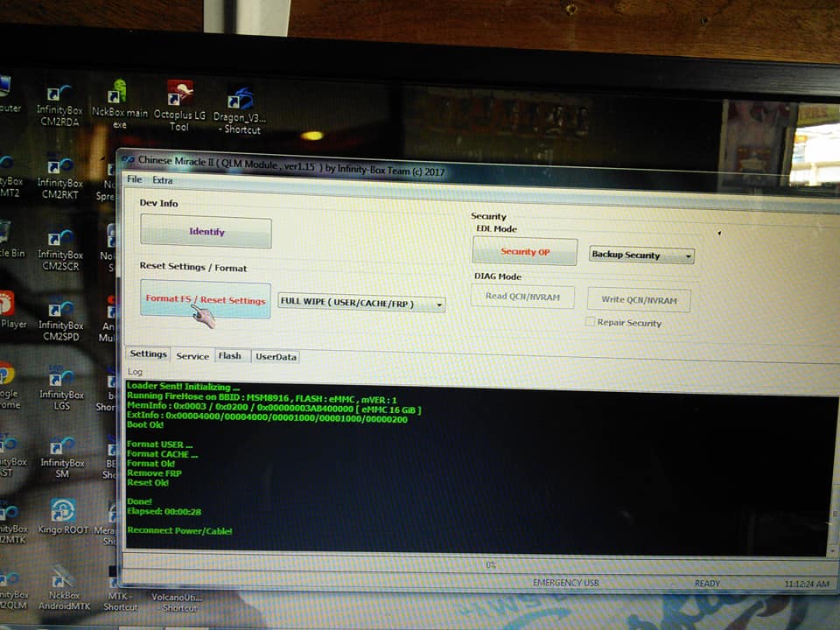Switch to the Settings tab

pos(149,353)
